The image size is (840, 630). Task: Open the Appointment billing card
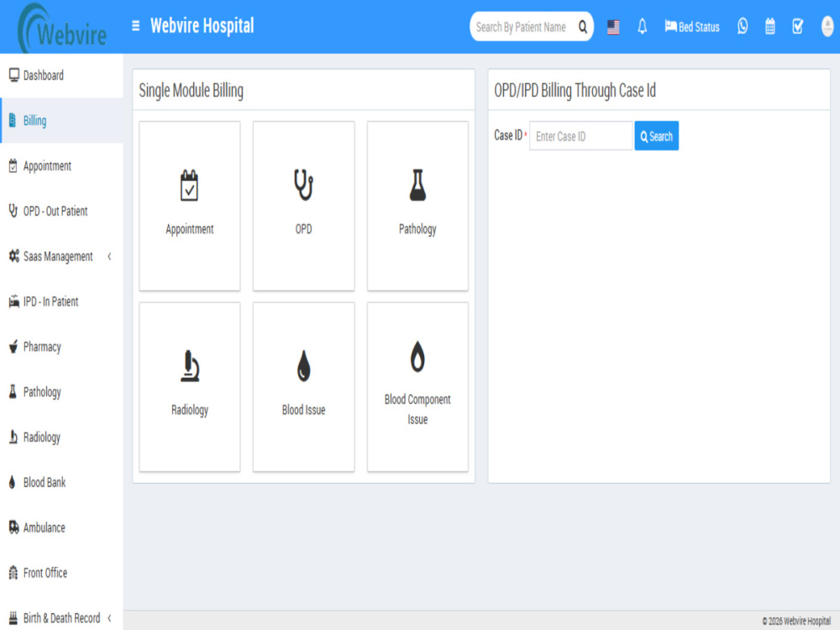pos(190,207)
